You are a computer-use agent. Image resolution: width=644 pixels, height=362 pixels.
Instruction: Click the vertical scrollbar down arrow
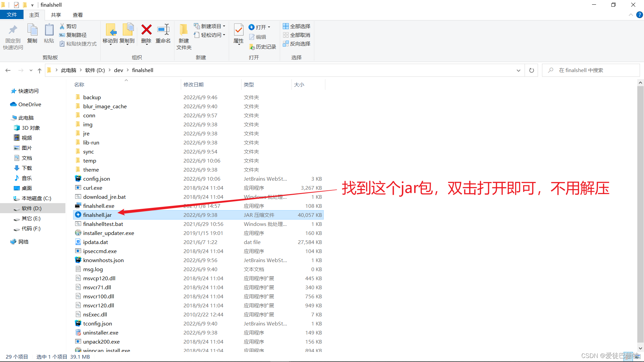tap(640, 348)
